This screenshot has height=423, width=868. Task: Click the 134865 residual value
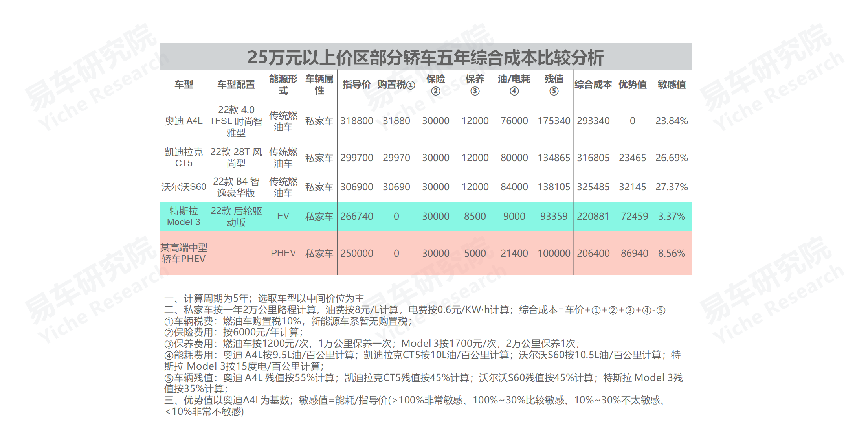[x=554, y=158]
